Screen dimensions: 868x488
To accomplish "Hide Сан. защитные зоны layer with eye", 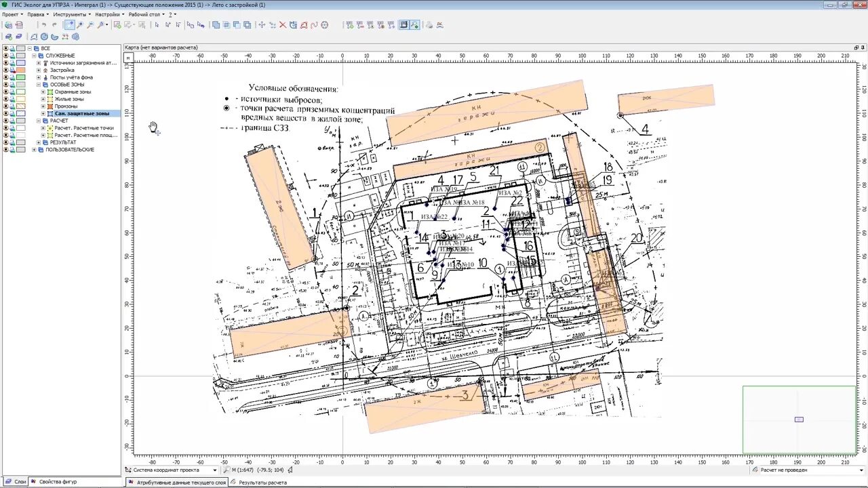I will (x=5, y=114).
